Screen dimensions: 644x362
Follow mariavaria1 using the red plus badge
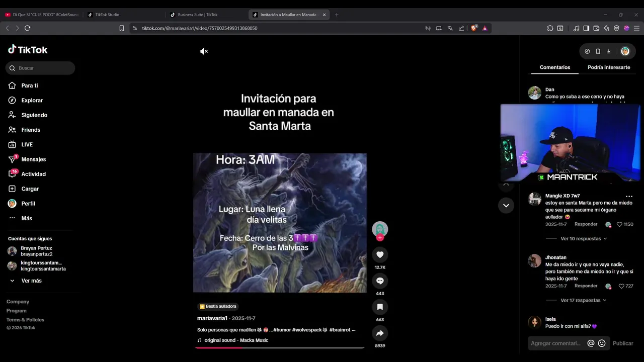[x=380, y=237]
